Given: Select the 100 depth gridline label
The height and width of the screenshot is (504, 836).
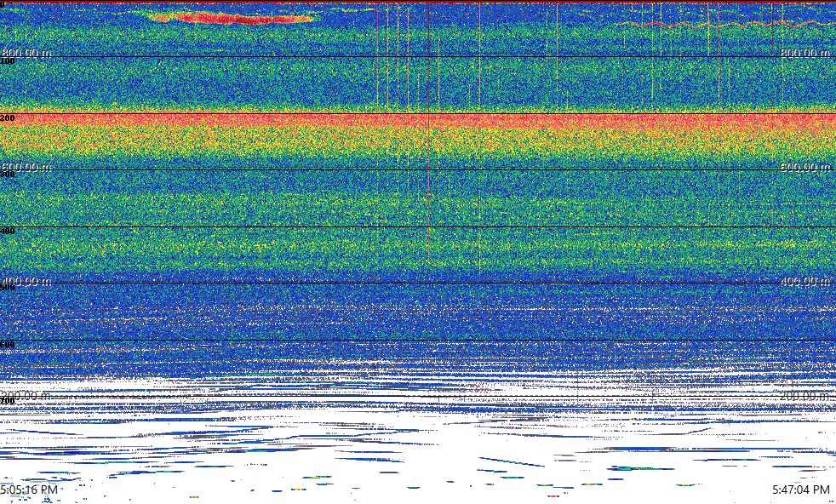Looking at the screenshot, I should pos(8,61).
